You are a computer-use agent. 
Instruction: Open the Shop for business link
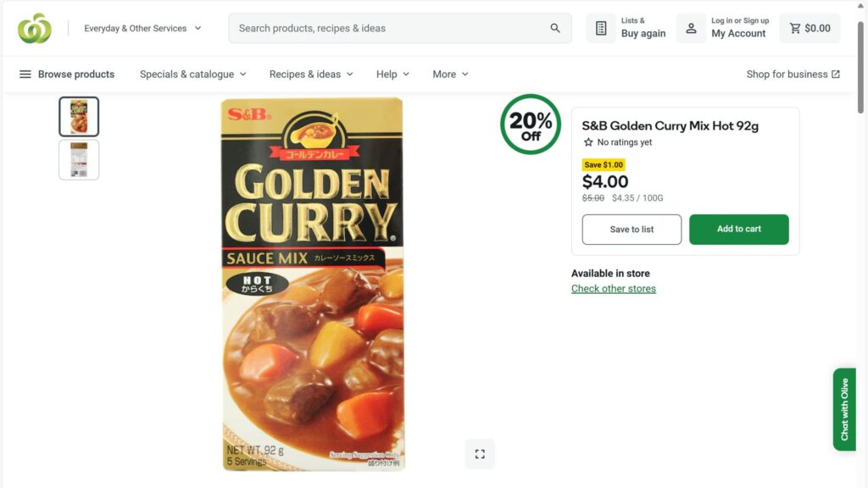click(x=793, y=75)
